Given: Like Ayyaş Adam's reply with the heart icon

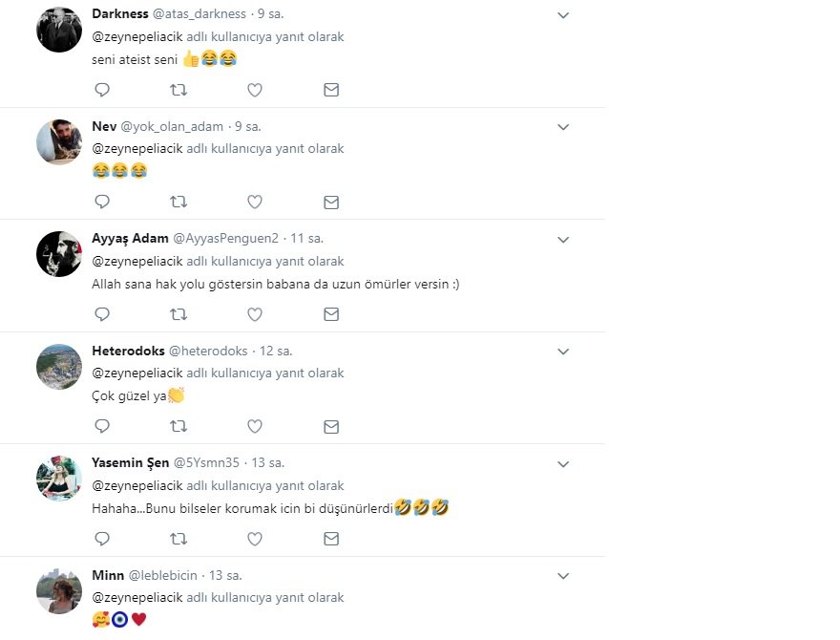Looking at the screenshot, I should click(x=255, y=313).
